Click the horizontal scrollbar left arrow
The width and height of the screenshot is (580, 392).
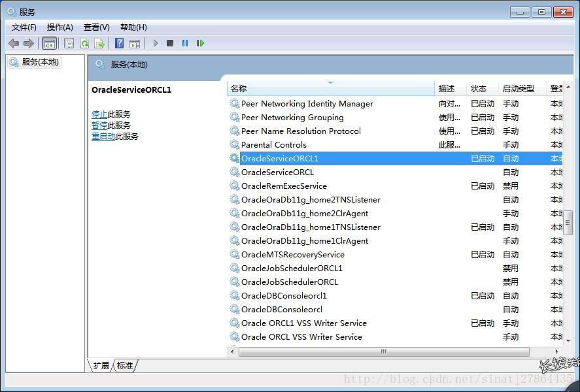(232, 351)
